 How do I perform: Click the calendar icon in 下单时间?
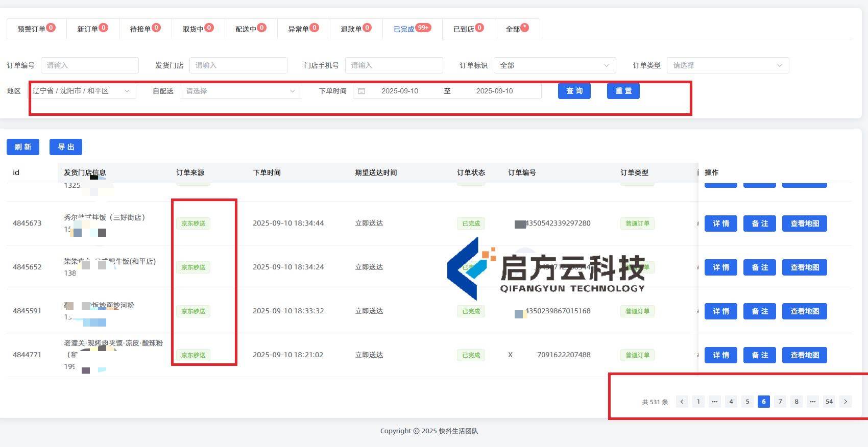click(361, 91)
